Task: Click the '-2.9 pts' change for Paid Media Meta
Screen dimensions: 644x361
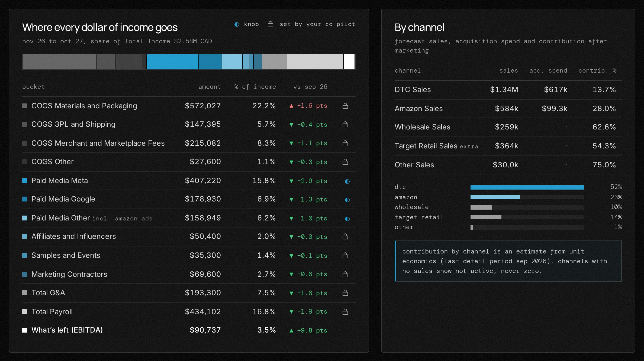Action: (x=312, y=181)
